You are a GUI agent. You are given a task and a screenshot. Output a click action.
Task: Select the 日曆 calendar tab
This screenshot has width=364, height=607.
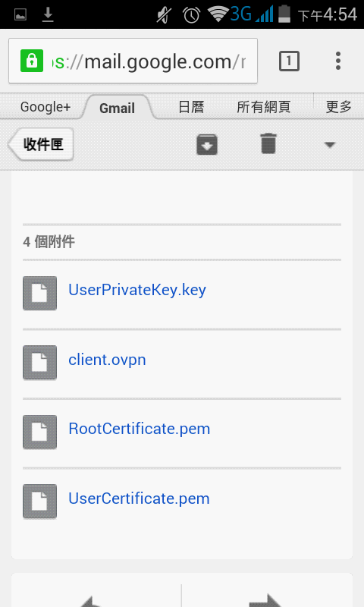click(x=191, y=107)
